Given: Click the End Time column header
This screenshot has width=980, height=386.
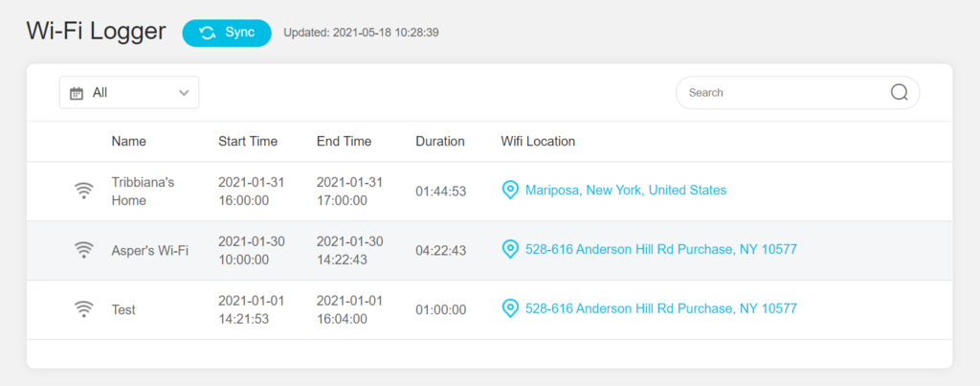Looking at the screenshot, I should [344, 142].
